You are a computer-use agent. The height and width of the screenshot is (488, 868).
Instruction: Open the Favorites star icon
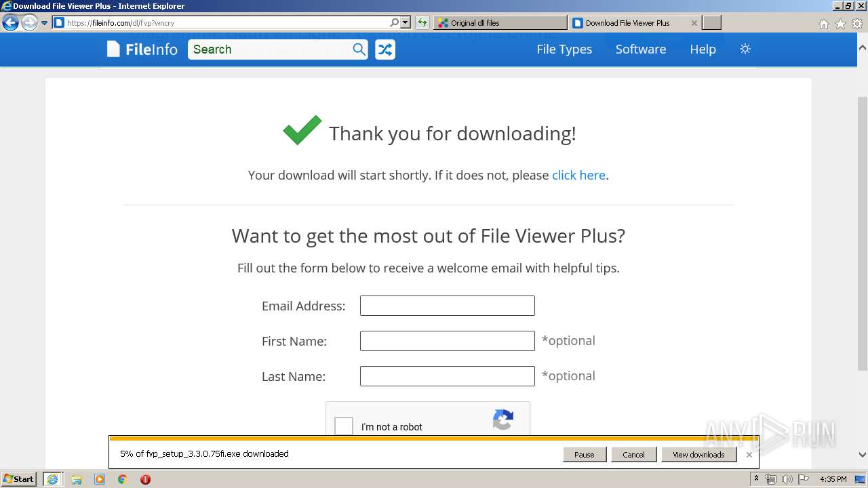[840, 24]
